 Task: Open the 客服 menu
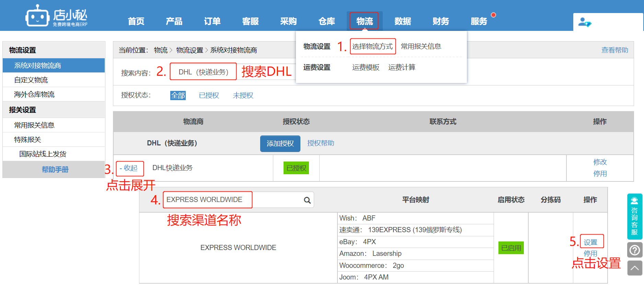(250, 21)
